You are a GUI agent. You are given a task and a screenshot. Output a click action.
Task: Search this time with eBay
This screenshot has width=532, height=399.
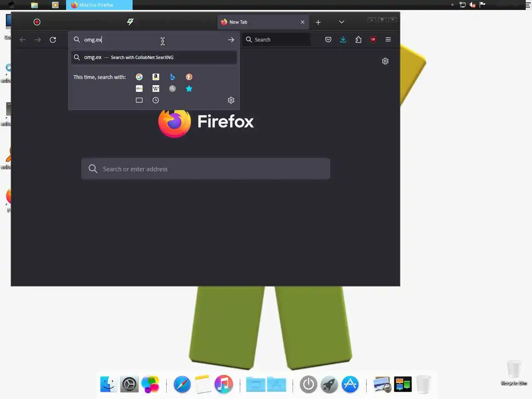pos(139,89)
